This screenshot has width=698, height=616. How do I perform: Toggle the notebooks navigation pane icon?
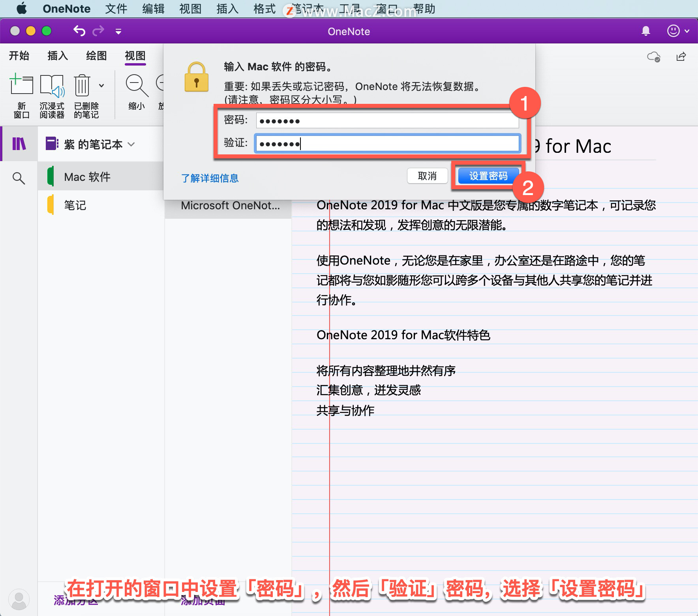pyautogui.click(x=19, y=144)
